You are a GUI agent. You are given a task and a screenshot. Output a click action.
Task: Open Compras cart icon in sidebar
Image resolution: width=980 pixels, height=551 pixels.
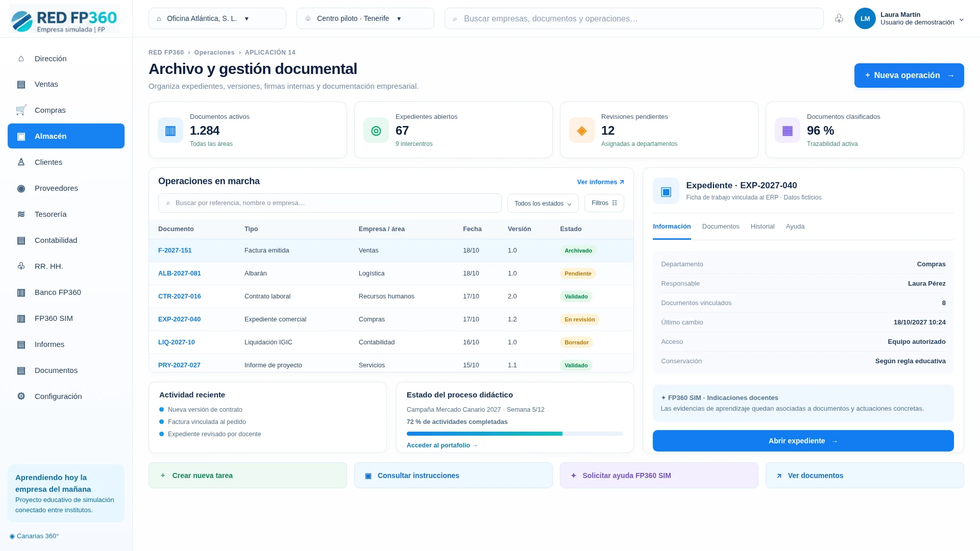21,110
